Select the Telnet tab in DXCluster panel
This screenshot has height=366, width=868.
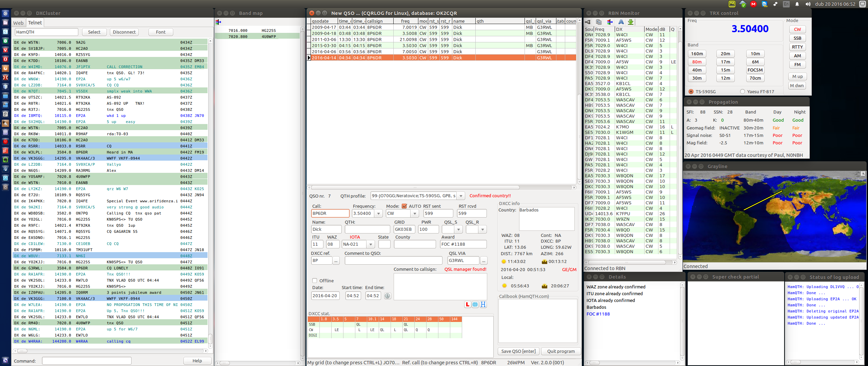pos(35,23)
